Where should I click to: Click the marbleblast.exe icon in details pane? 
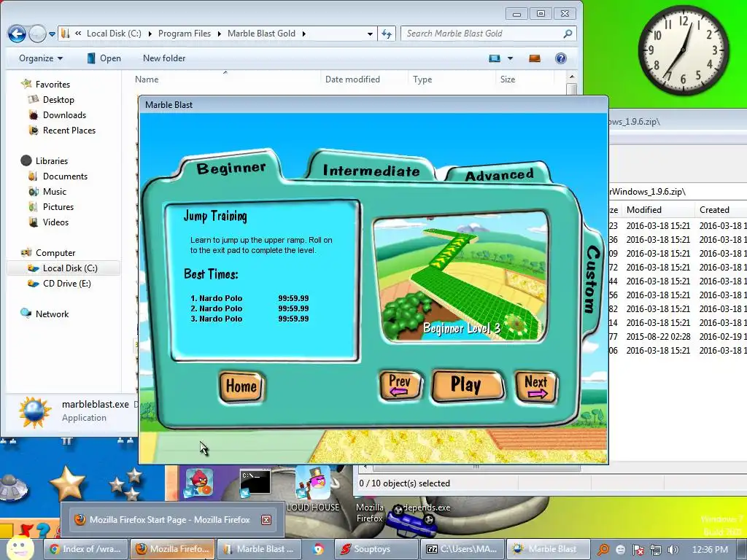click(x=34, y=411)
